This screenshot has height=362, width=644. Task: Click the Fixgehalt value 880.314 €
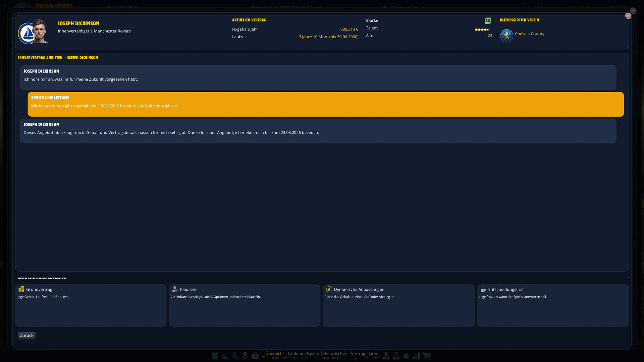349,29
